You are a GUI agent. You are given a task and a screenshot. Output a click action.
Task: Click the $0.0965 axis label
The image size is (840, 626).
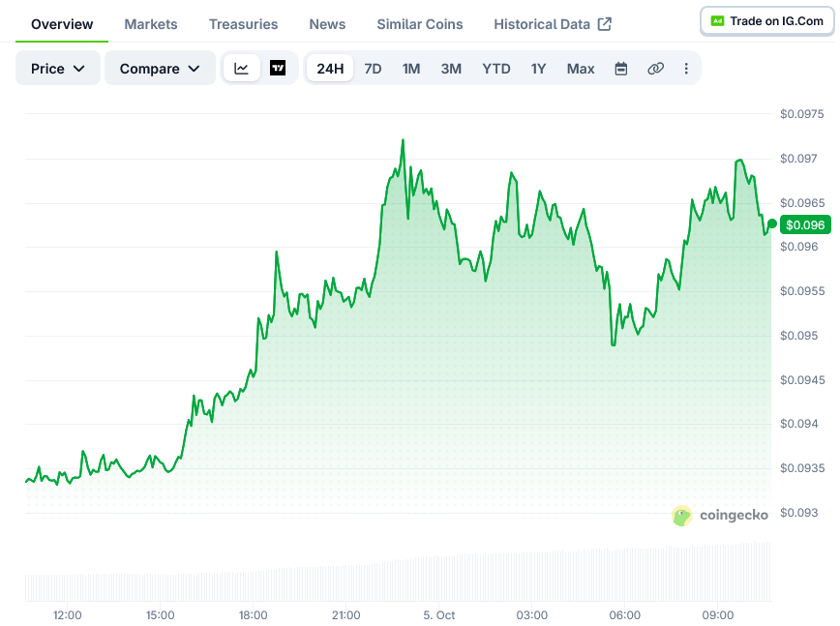point(802,203)
